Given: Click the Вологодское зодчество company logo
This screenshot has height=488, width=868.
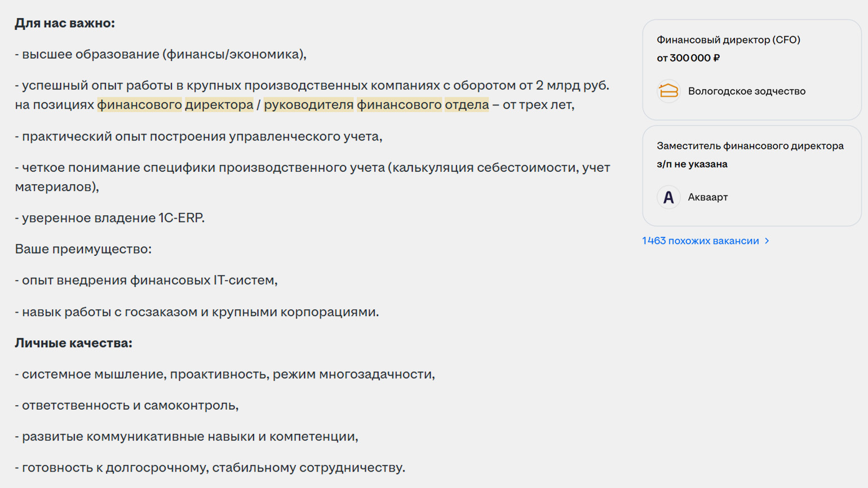Looking at the screenshot, I should [x=668, y=91].
